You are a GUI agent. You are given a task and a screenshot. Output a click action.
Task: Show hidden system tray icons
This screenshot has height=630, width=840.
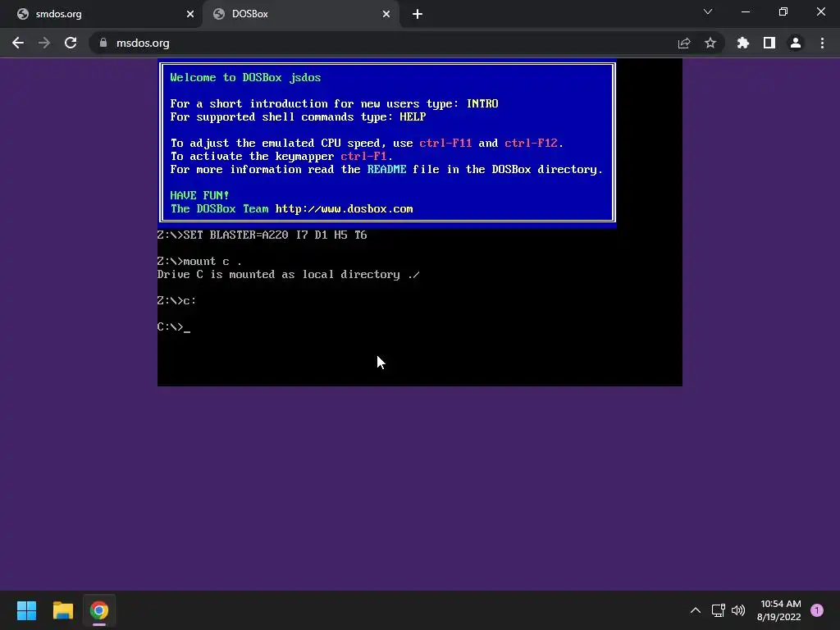coord(696,610)
